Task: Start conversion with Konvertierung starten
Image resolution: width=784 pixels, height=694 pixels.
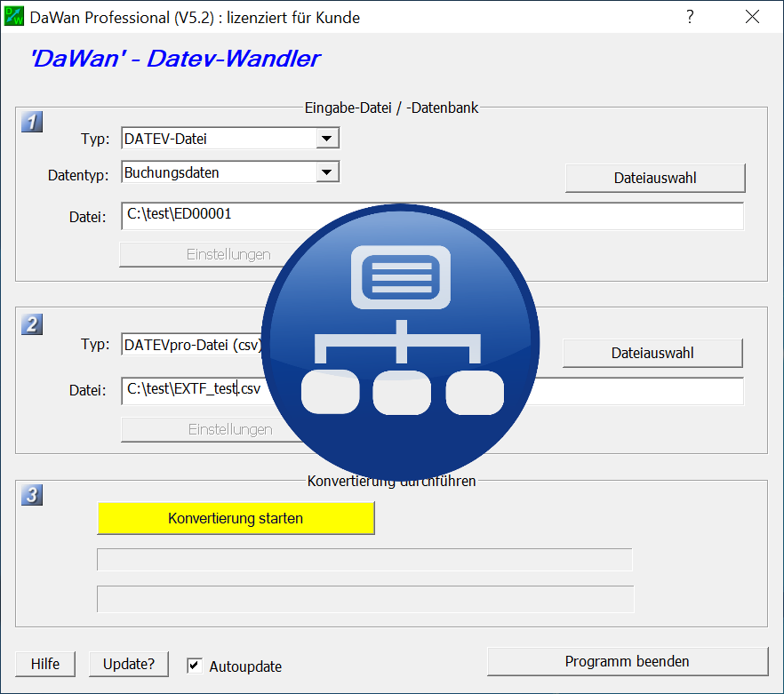Action: coord(236,518)
